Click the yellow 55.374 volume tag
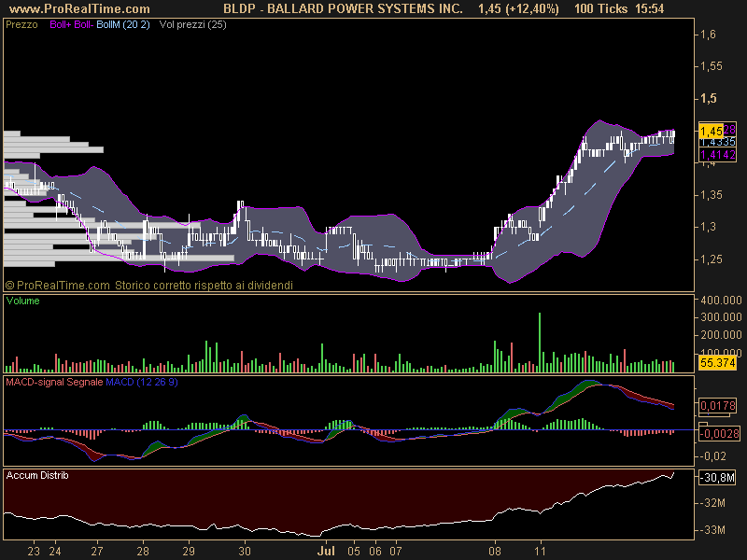The width and height of the screenshot is (747, 560). (x=718, y=363)
